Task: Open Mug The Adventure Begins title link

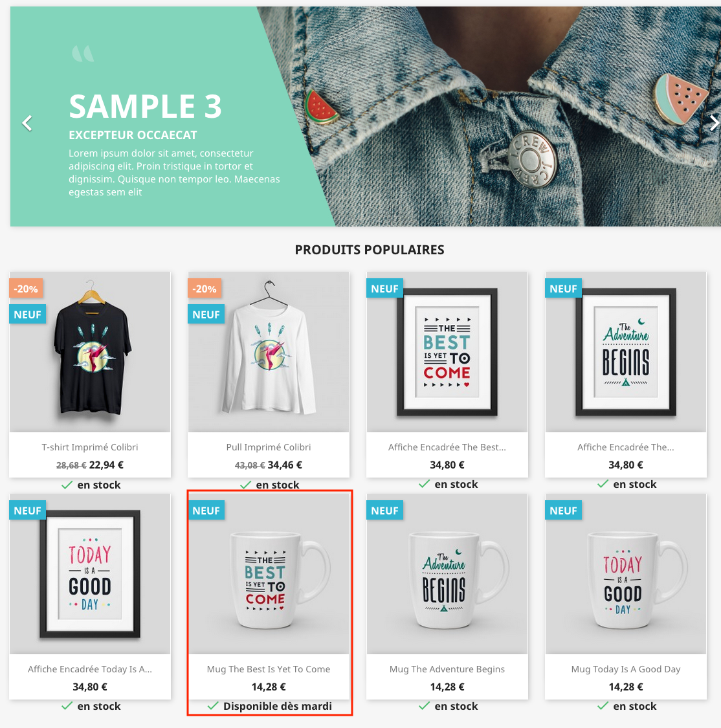Action: [x=447, y=669]
